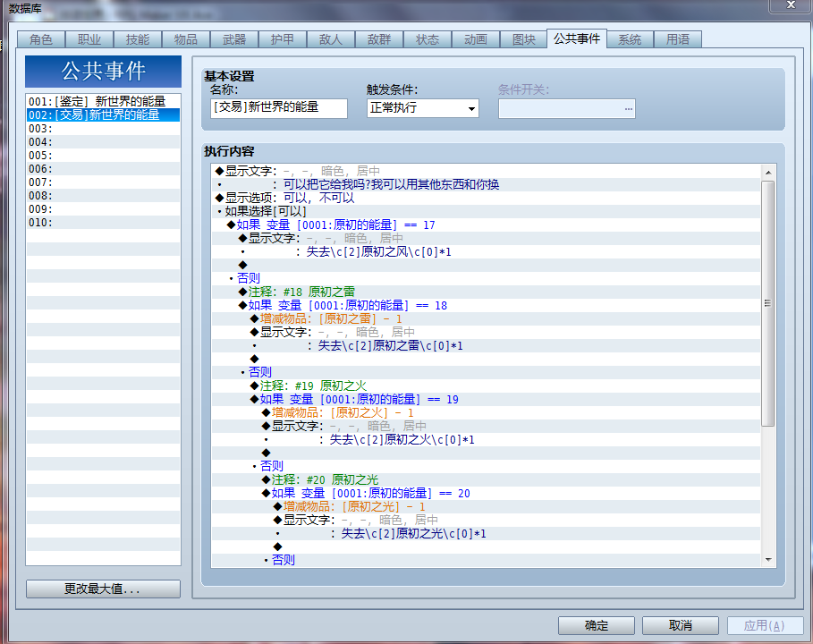Select the 如果选择[可以] branch line

point(486,212)
